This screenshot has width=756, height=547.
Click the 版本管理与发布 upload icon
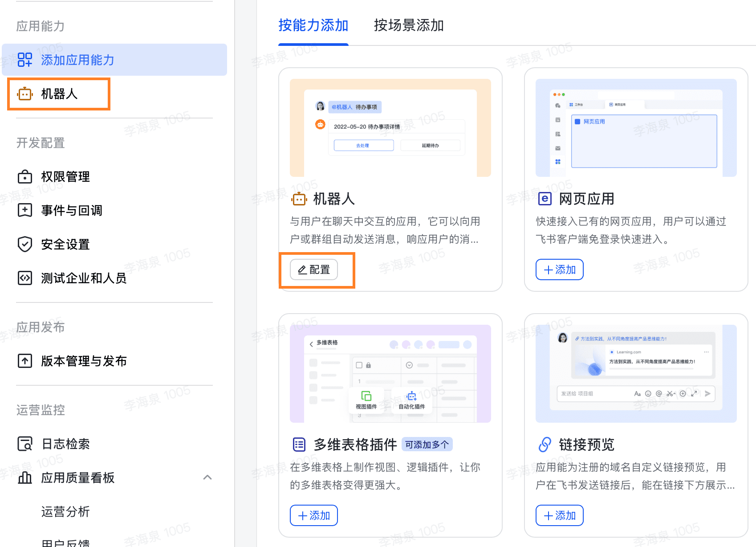pyautogui.click(x=25, y=361)
